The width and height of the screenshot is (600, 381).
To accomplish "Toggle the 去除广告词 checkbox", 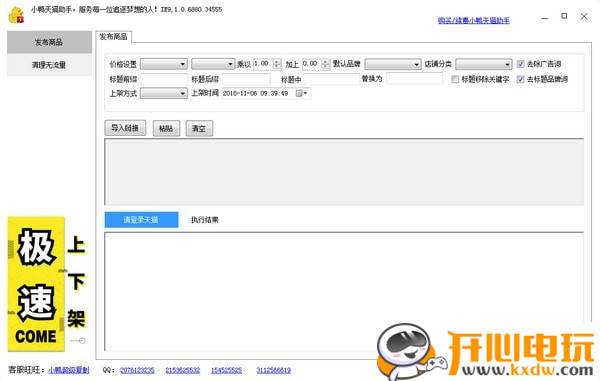I will coord(520,64).
